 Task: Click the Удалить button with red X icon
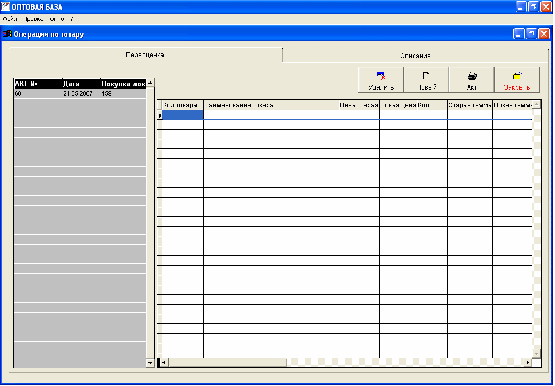coord(381,80)
